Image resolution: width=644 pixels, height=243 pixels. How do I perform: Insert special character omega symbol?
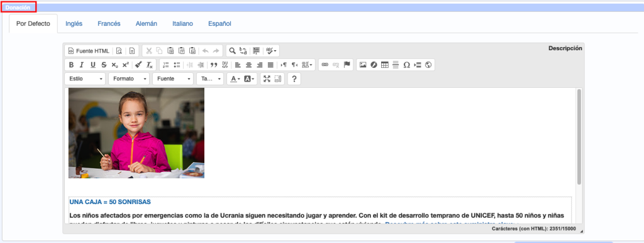pyautogui.click(x=407, y=65)
